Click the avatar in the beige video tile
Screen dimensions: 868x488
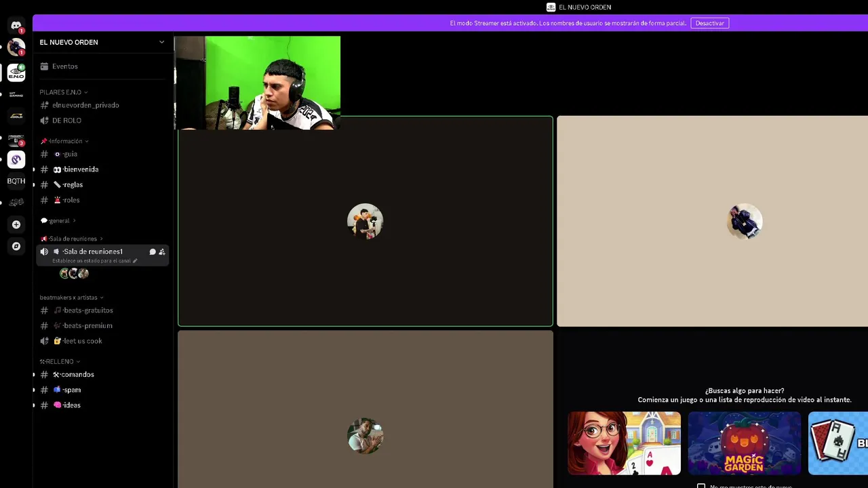[745, 221]
